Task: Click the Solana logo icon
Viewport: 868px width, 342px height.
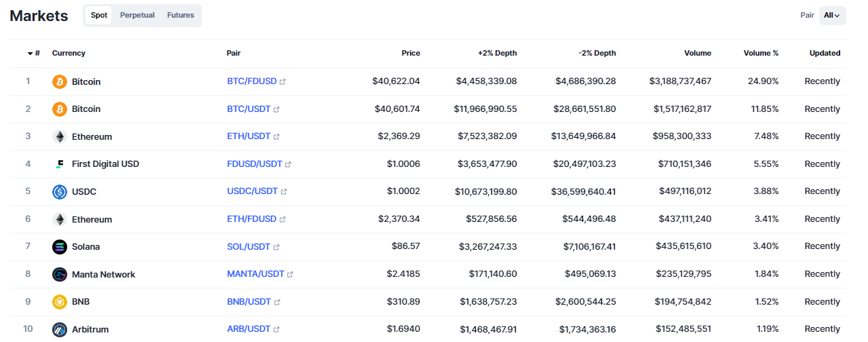Action: coord(60,247)
